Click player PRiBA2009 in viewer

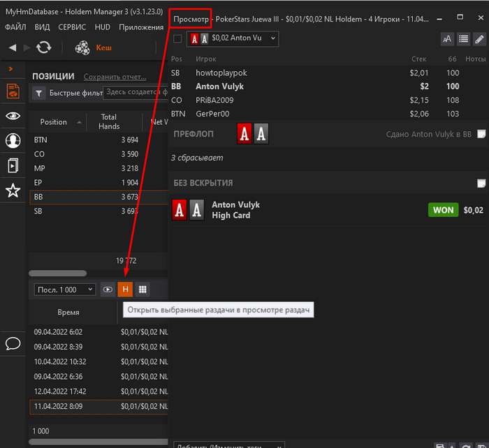coord(214,100)
